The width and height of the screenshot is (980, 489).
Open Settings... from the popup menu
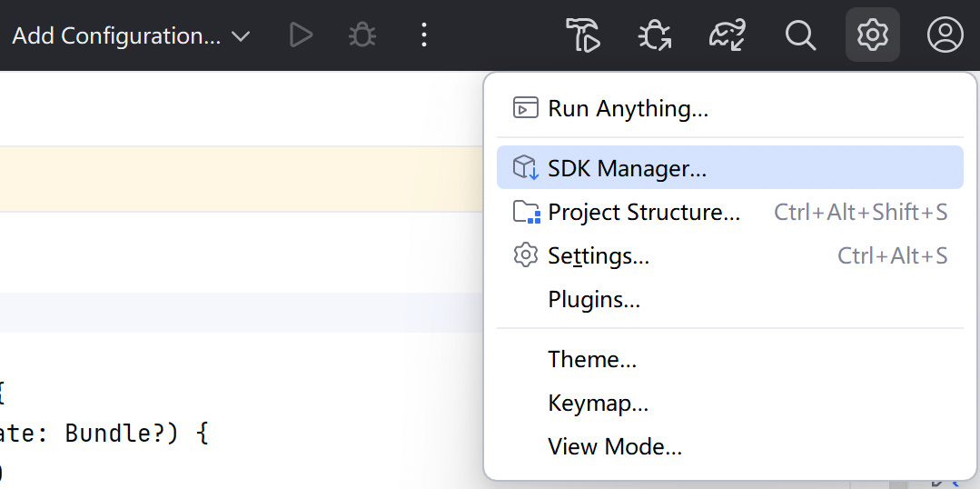[599, 256]
